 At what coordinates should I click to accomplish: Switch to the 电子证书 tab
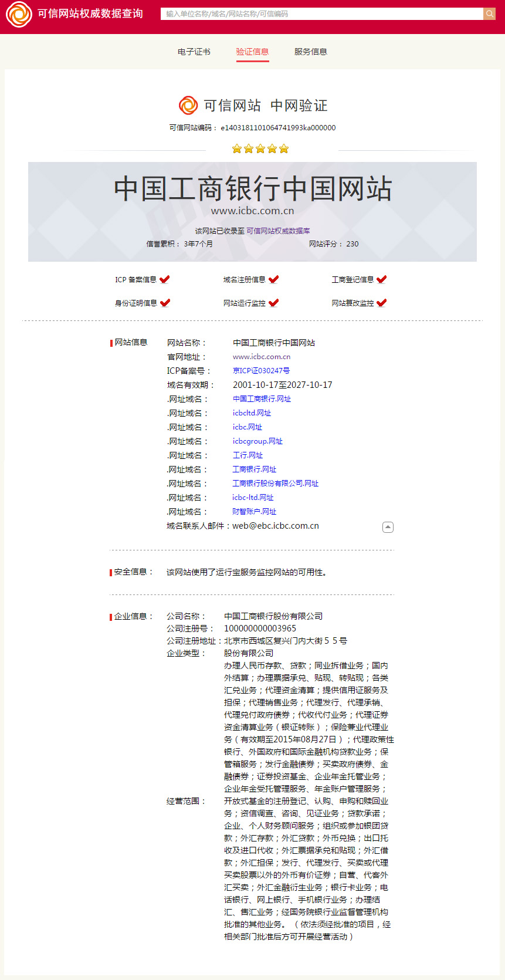click(x=194, y=52)
